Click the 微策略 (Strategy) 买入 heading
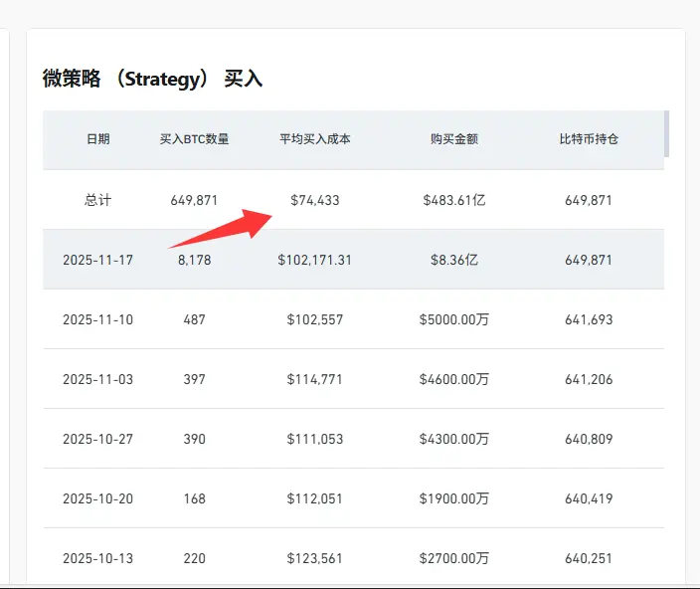 [x=153, y=79]
